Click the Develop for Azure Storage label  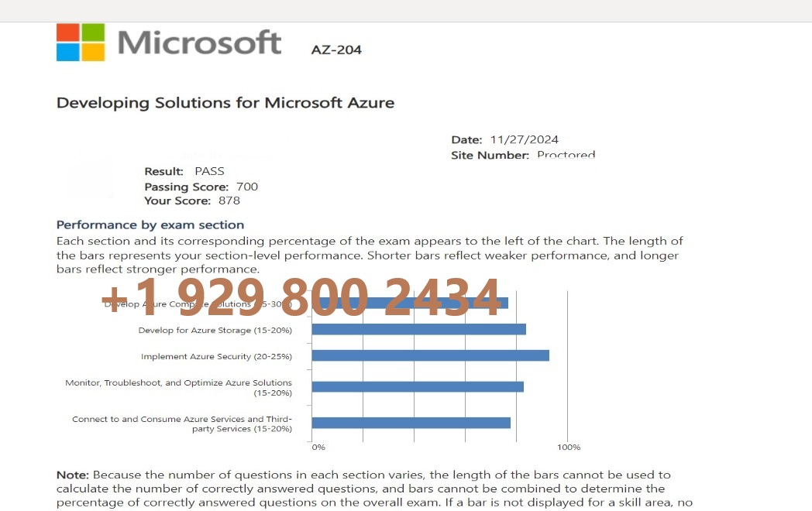[215, 331]
